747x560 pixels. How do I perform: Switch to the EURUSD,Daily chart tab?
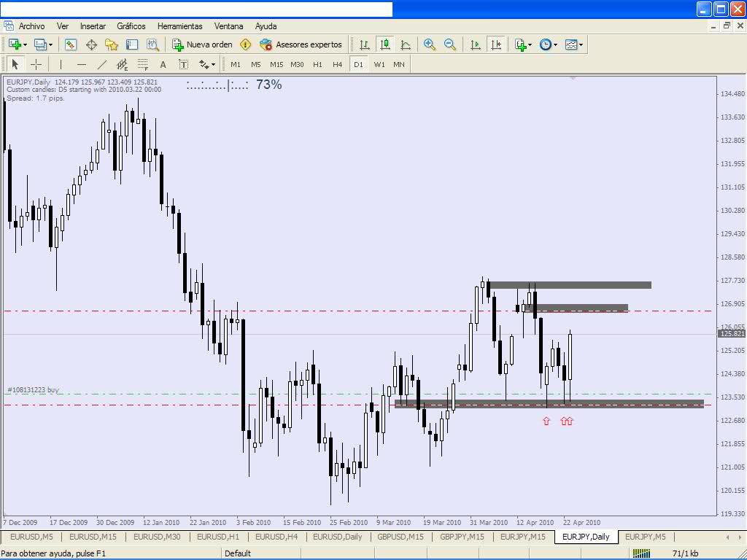coord(337,537)
